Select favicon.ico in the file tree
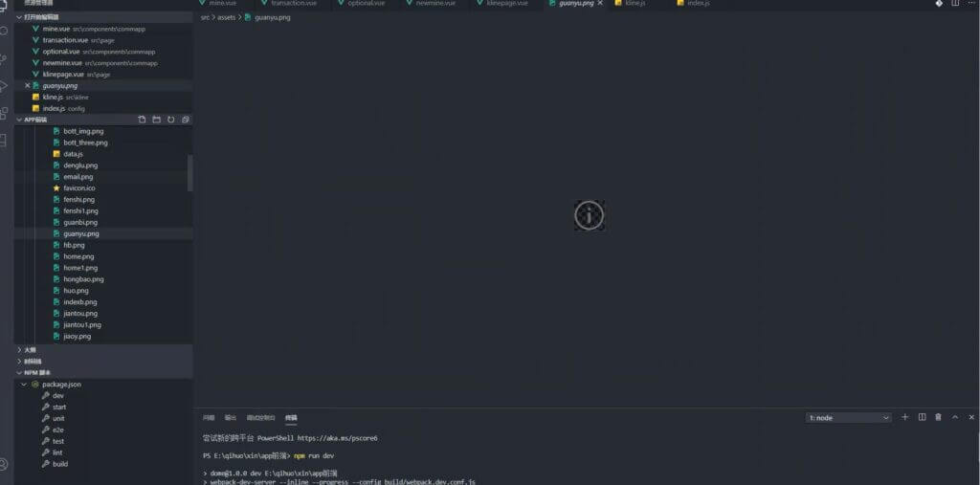 coord(79,188)
